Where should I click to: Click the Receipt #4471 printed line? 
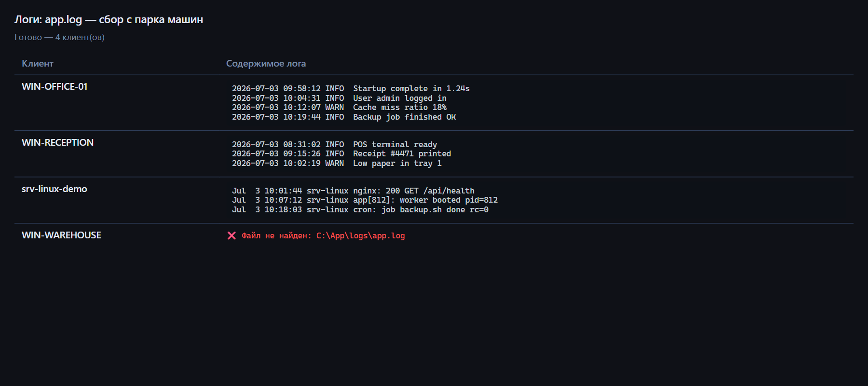[341, 154]
